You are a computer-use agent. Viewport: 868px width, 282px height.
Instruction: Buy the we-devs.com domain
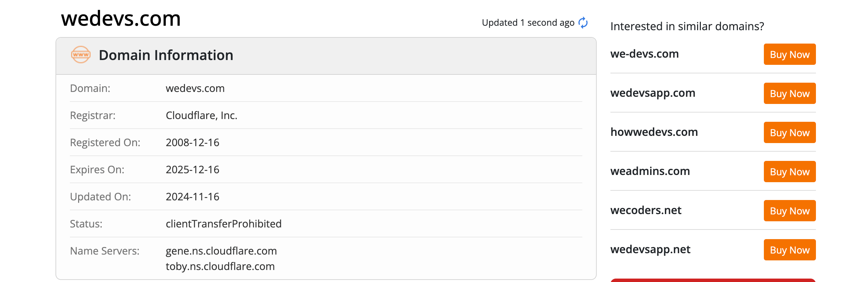pyautogui.click(x=790, y=54)
